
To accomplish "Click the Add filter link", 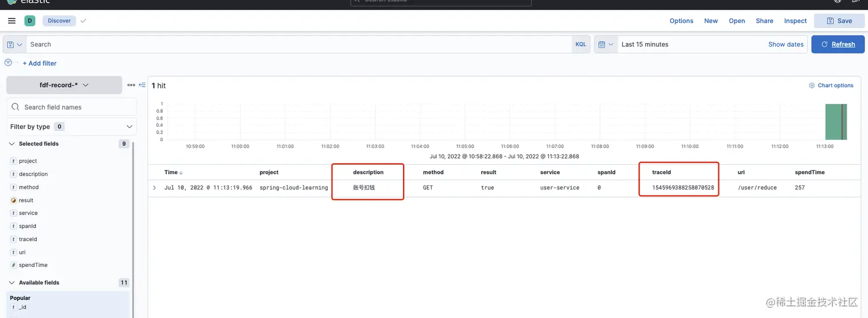I will coord(40,63).
